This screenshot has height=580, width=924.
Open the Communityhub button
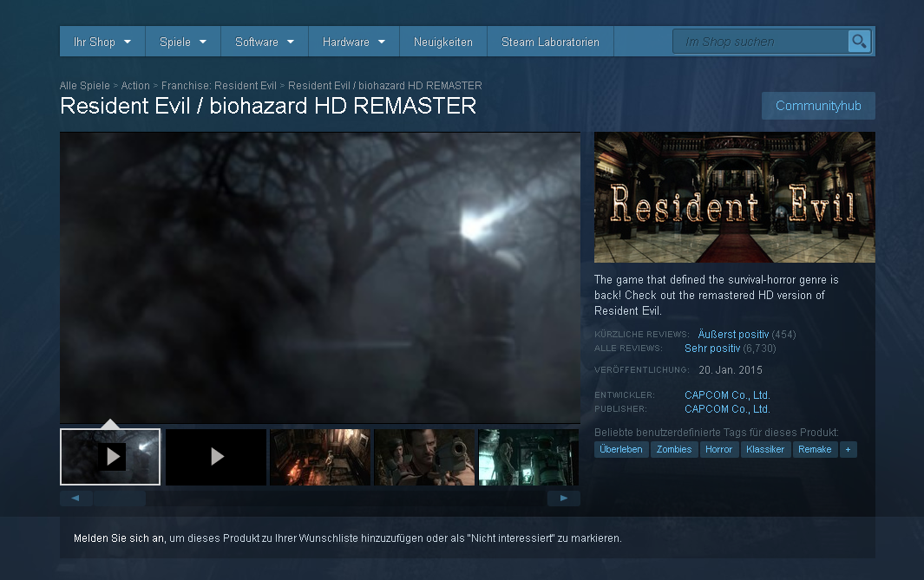click(x=818, y=106)
